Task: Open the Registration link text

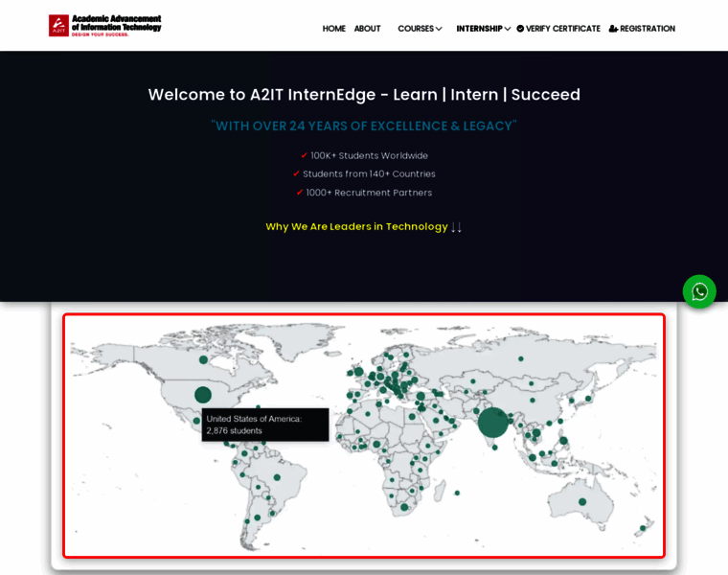Action: [x=648, y=29]
